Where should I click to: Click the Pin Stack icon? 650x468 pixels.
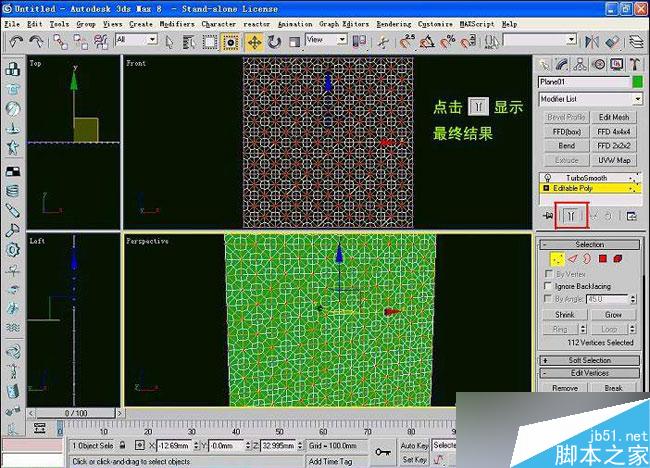click(548, 216)
